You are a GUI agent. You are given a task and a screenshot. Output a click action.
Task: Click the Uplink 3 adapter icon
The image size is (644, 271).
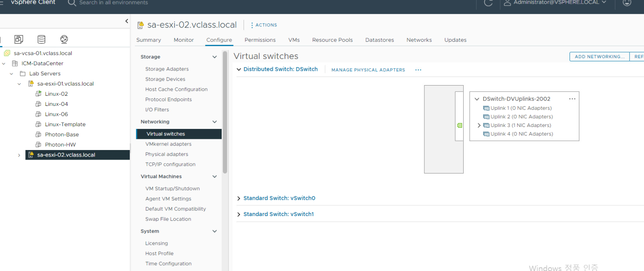tap(486, 125)
